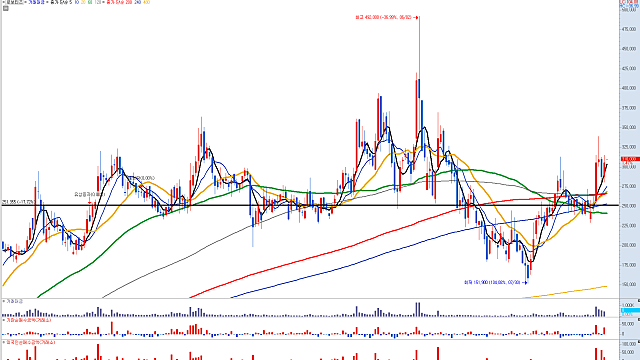Click the blue indicator label beside the stock name
640x360 pixels.
(36, 2)
